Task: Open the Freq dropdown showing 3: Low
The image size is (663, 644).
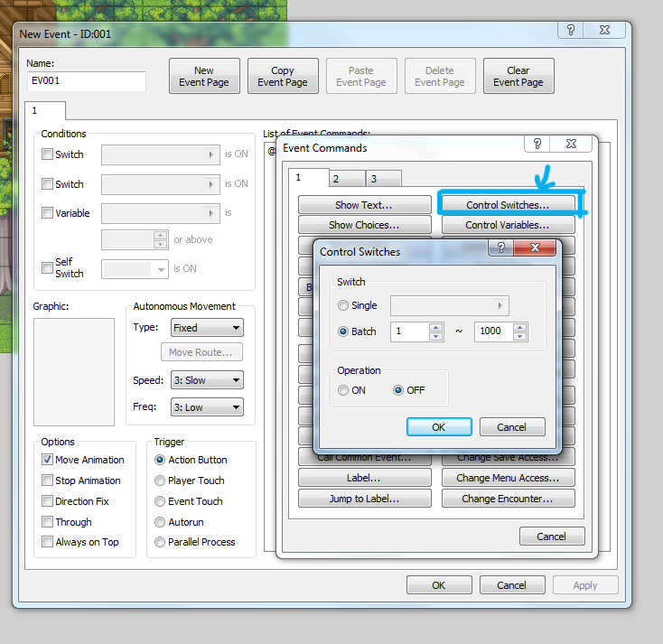Action: [207, 407]
